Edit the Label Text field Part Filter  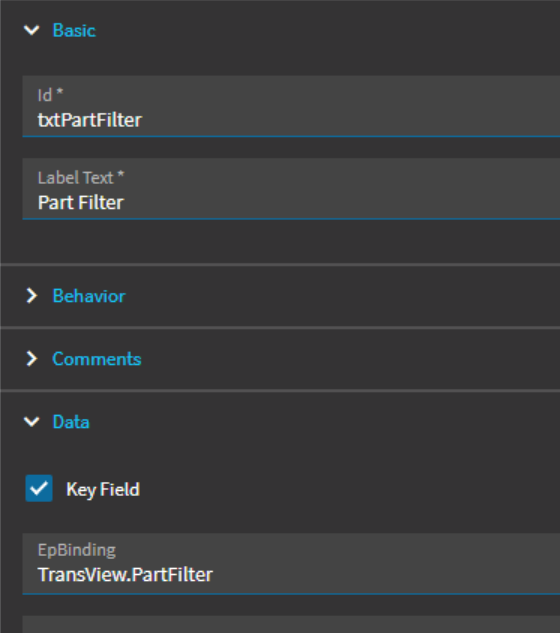point(291,189)
